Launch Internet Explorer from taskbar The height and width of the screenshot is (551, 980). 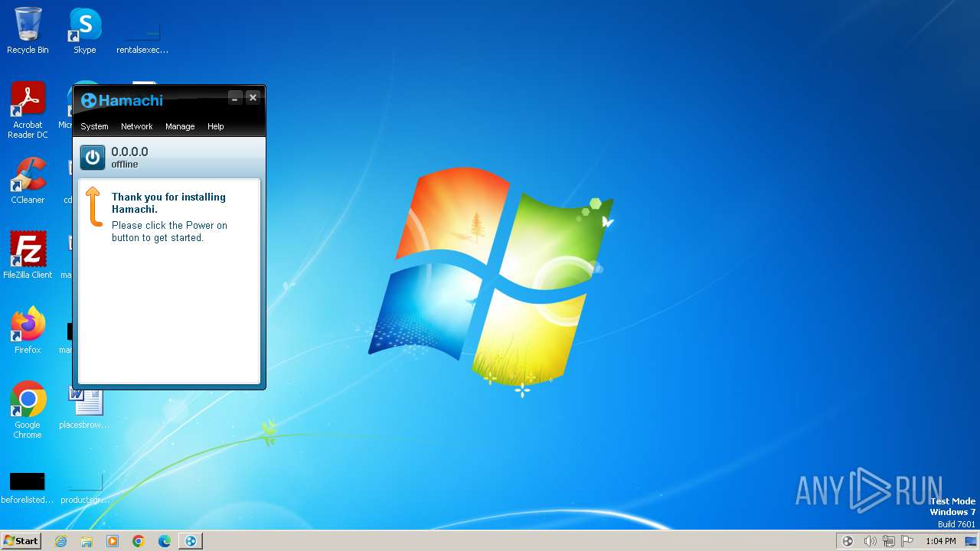pos(60,541)
